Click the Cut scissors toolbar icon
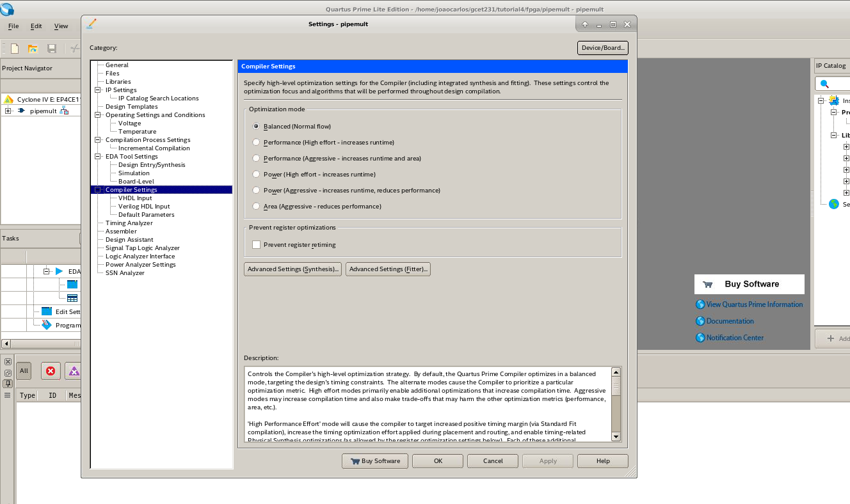This screenshot has height=504, width=850. click(x=75, y=49)
